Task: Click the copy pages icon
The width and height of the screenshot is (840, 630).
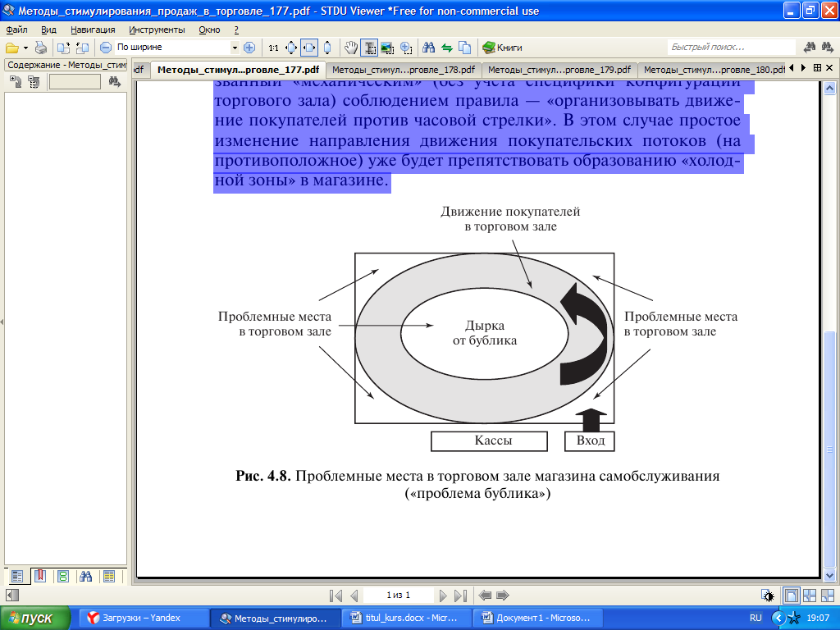Action: (x=465, y=48)
